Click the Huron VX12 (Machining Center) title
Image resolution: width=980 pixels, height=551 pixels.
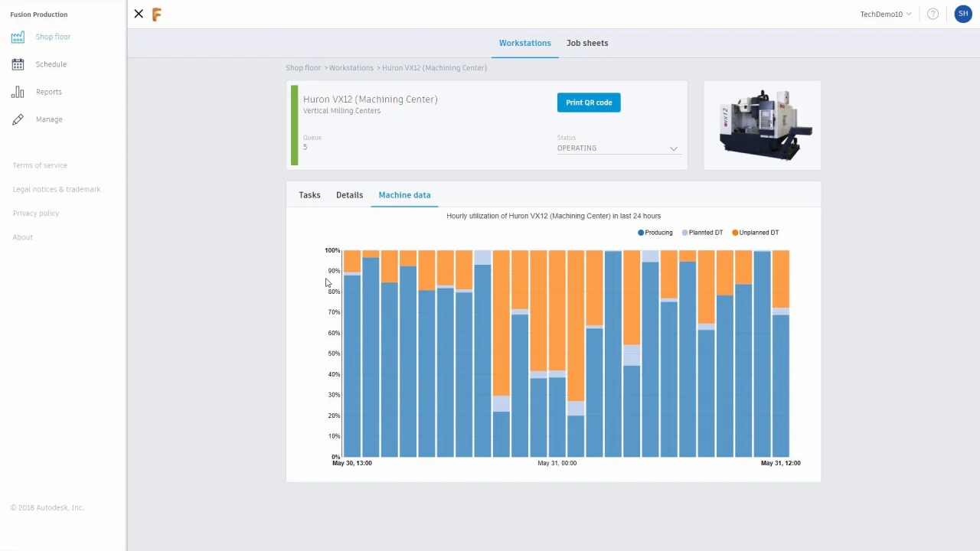coord(371,99)
